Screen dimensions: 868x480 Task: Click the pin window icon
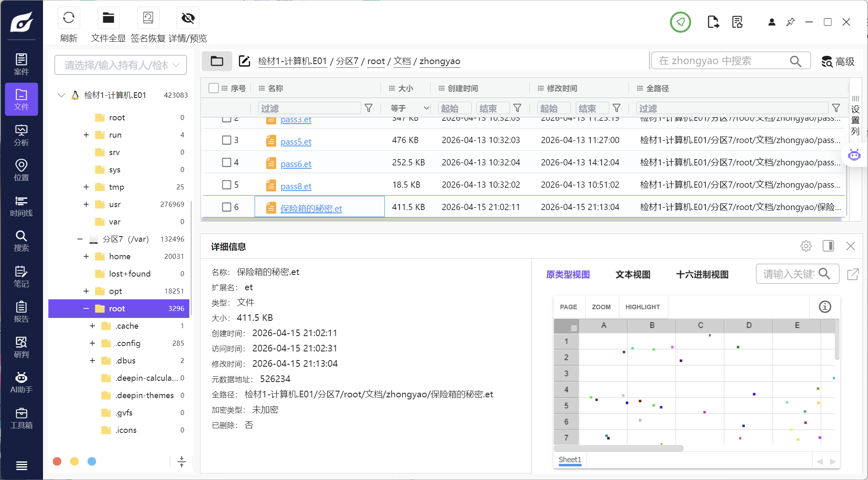tap(790, 22)
